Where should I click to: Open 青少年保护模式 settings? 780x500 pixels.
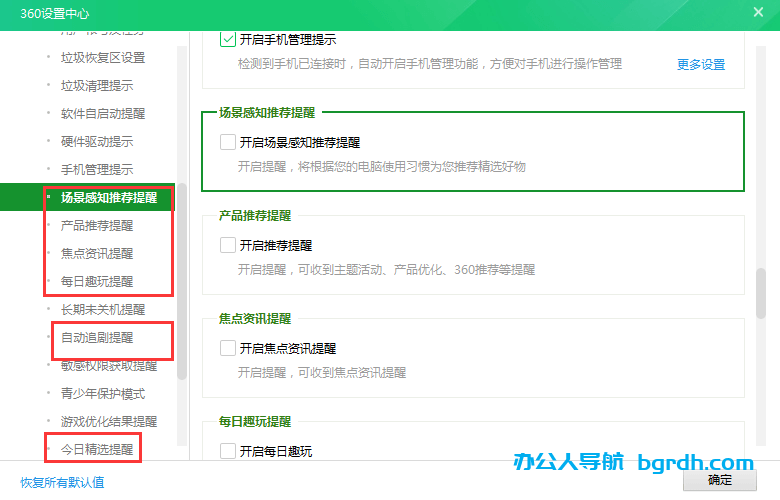coord(103,394)
